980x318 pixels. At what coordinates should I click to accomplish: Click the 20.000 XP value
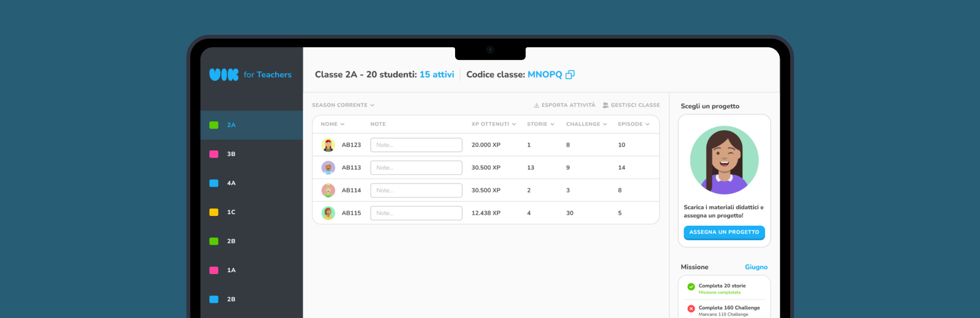point(486,145)
